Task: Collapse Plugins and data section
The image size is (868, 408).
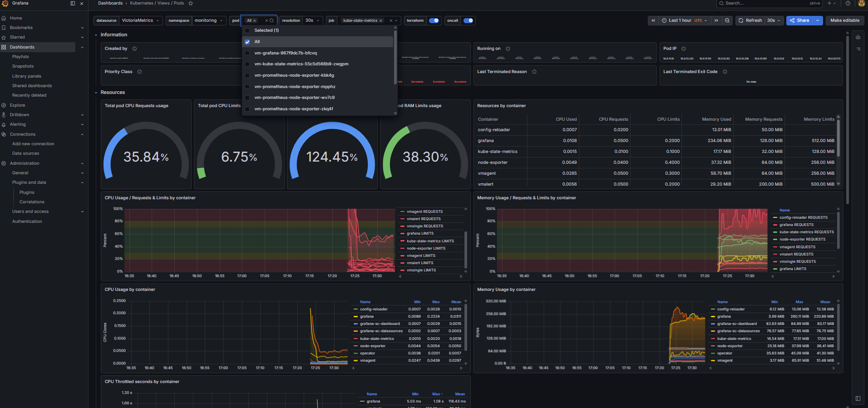Action: pos(82,182)
